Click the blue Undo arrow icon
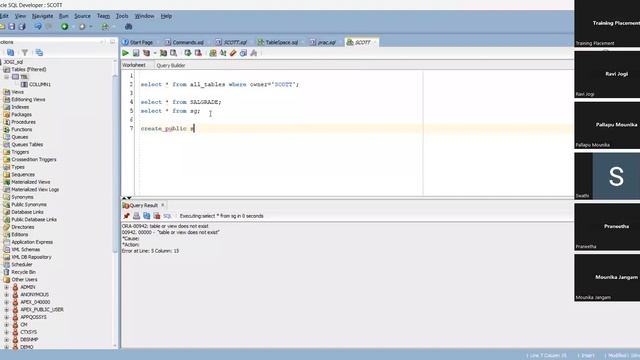The height and width of the screenshot is (360, 640). tap(38, 27)
